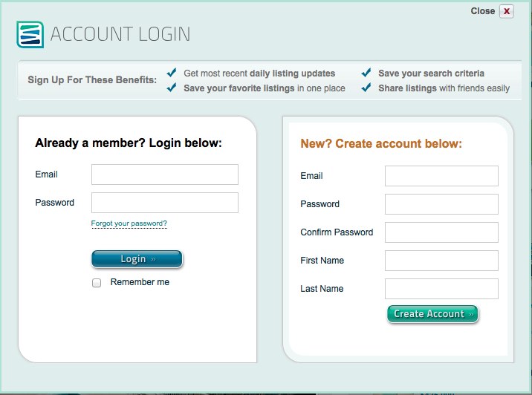
Task: Toggle the Remember me checkbox
Action: [x=97, y=283]
